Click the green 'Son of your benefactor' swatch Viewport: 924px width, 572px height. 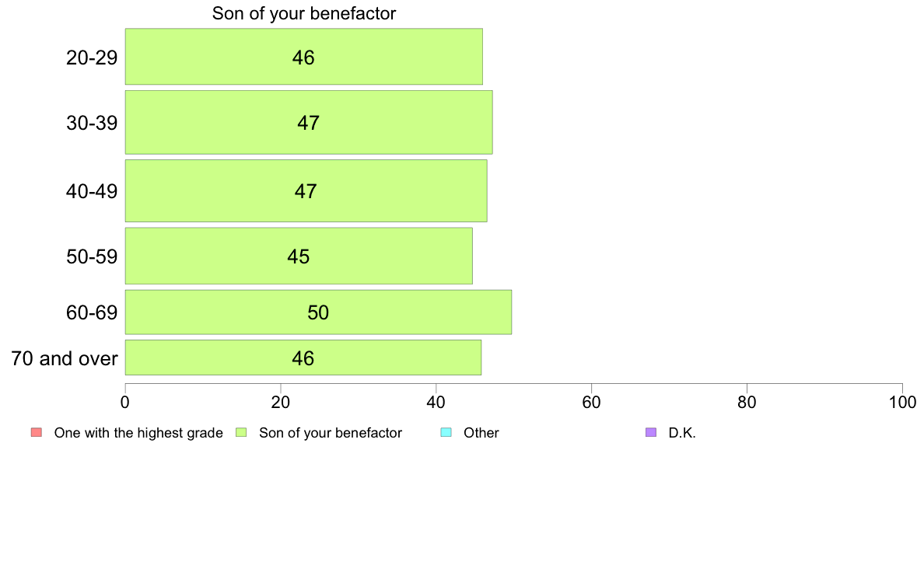click(x=241, y=432)
